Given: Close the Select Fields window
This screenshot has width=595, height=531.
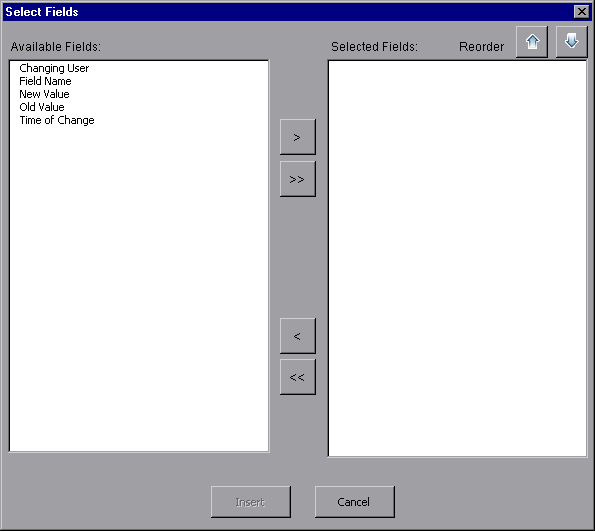Looking at the screenshot, I should (581, 12).
